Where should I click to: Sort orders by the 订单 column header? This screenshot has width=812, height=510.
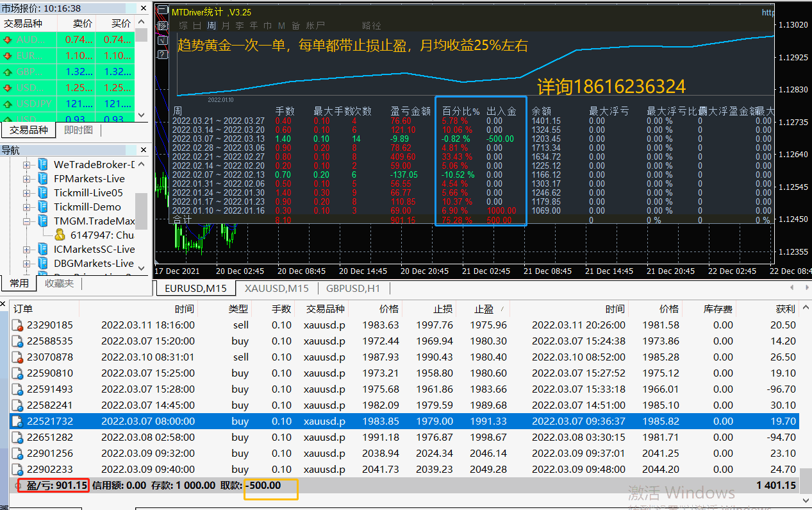click(x=23, y=309)
